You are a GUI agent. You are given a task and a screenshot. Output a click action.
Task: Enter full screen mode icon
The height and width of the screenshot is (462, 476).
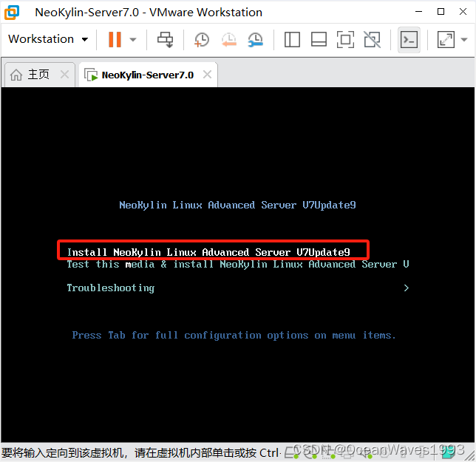coord(345,40)
